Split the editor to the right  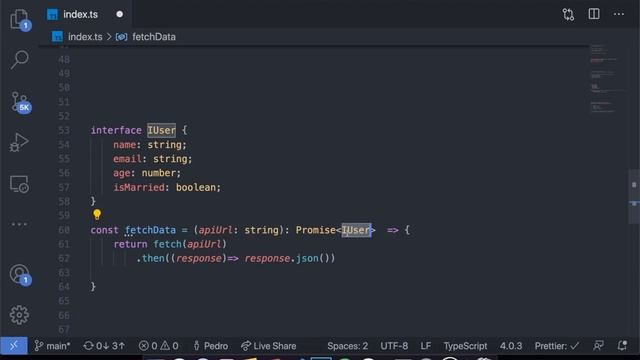point(594,14)
